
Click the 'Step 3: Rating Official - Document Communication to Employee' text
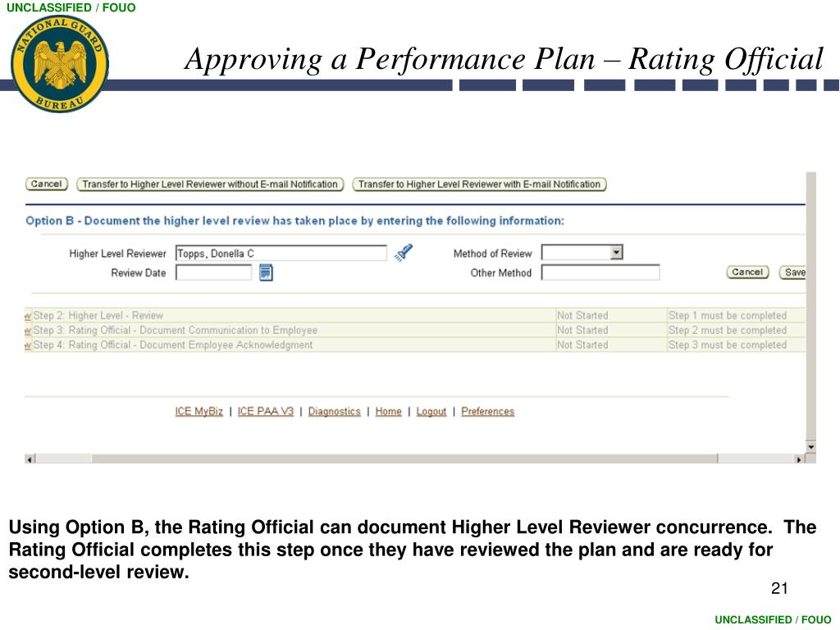click(176, 330)
